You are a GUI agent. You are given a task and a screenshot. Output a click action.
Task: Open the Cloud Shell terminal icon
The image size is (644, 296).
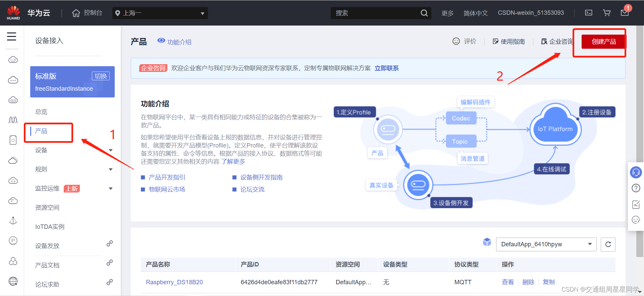click(589, 13)
